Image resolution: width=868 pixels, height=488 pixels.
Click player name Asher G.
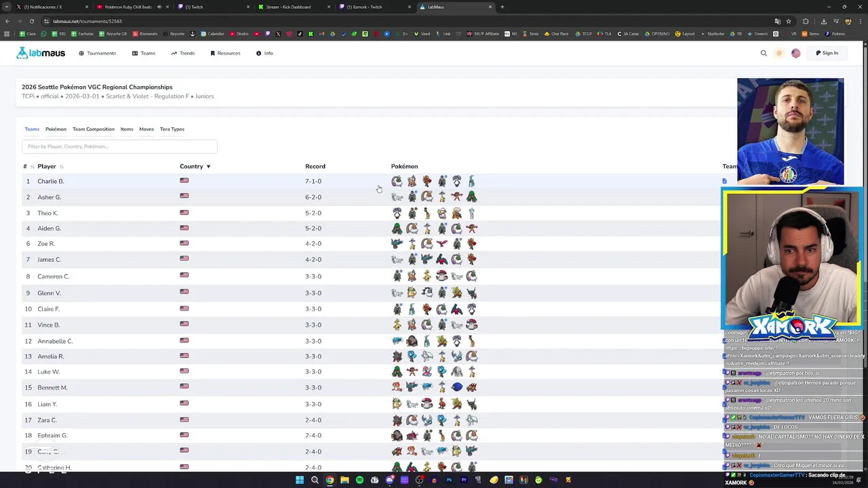[49, 197]
